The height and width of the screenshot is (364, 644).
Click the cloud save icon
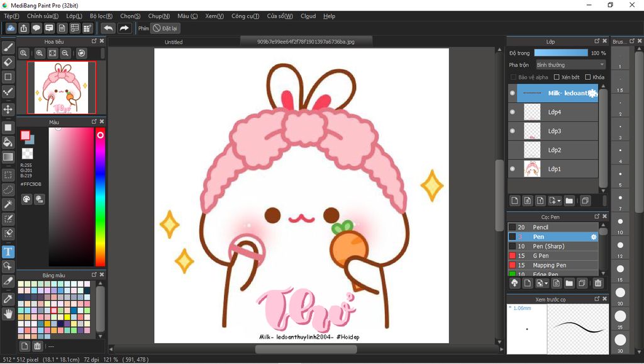pos(11,28)
